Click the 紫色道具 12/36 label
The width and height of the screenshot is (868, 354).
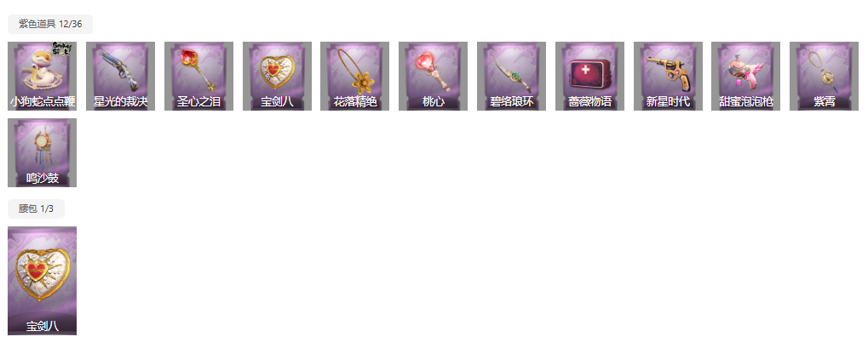[x=49, y=24]
